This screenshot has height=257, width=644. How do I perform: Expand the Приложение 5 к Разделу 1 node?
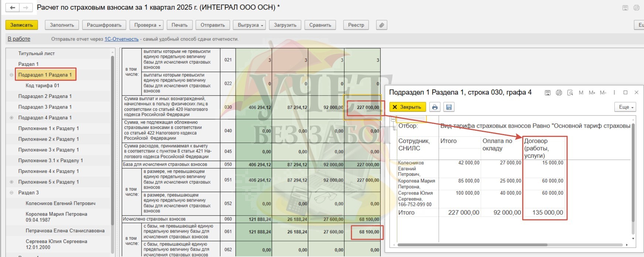(11, 182)
